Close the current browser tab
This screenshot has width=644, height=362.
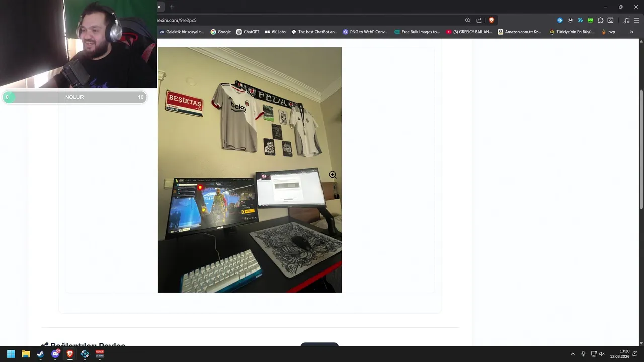click(159, 7)
